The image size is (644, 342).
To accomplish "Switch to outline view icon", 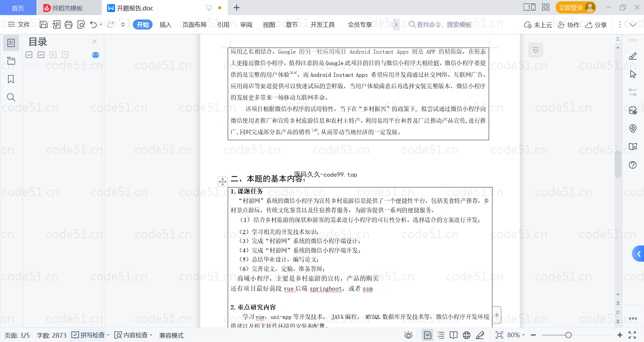I will pyautogui.click(x=441, y=335).
